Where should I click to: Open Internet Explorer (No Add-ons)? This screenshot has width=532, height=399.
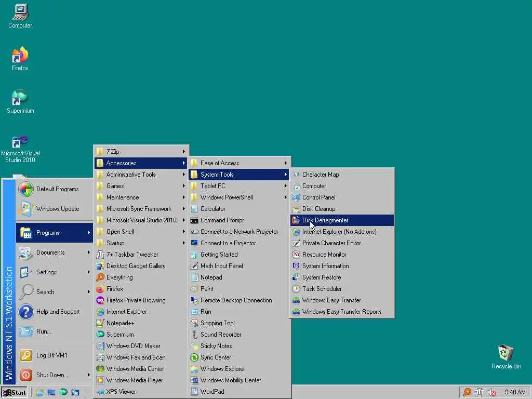coord(342,232)
